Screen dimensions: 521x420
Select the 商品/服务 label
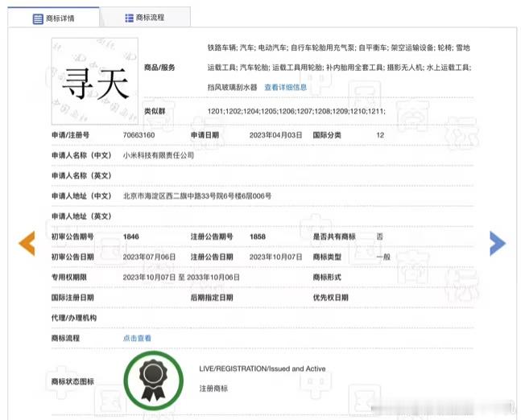pyautogui.click(x=159, y=68)
